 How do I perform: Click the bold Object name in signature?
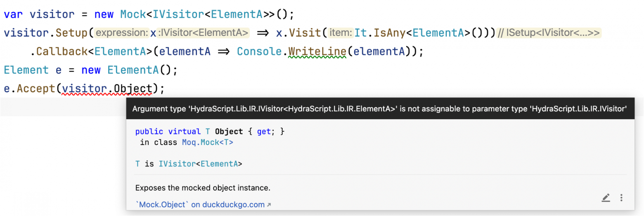[x=229, y=131]
